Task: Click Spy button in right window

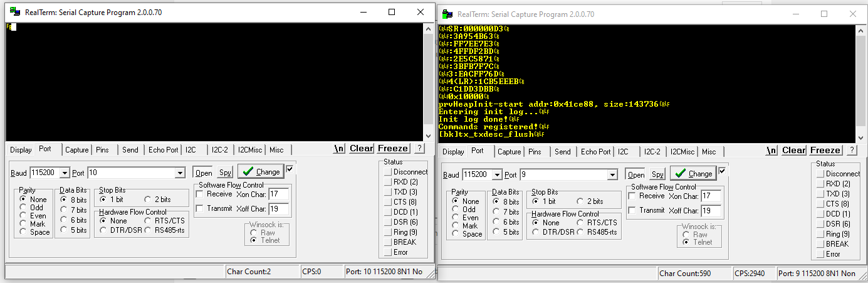Action: click(x=657, y=174)
